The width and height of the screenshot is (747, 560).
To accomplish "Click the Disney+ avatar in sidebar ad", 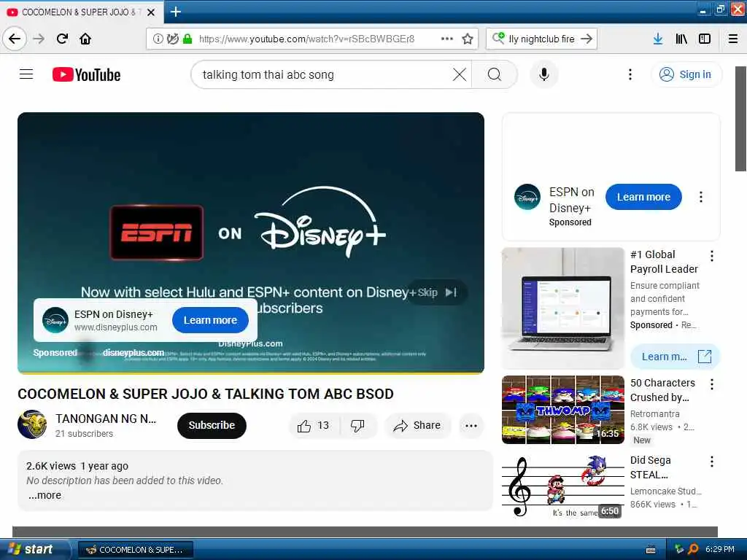I will click(527, 197).
